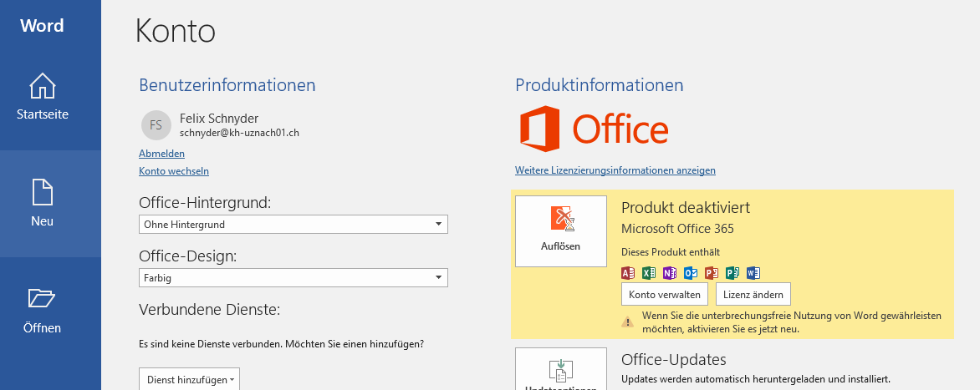
Task: Click Konto wechseln link
Action: pyautogui.click(x=174, y=171)
